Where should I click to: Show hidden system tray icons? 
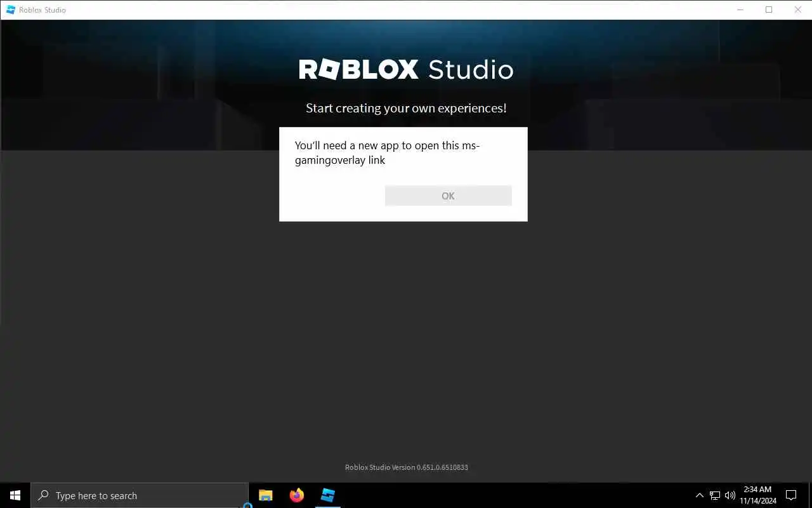tap(700, 495)
